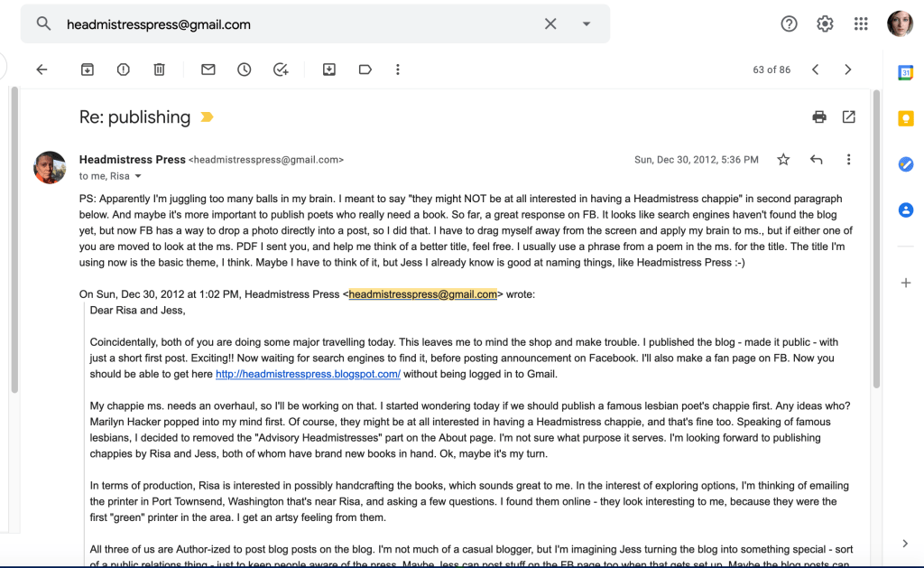Show search options dropdown
Screen dimensions: 924x568
tap(587, 24)
